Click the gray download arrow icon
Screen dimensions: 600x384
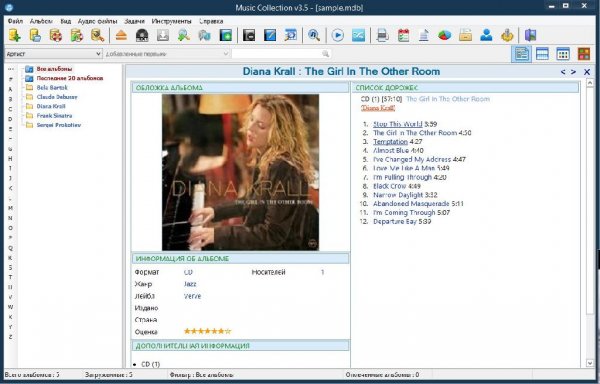(x=163, y=35)
